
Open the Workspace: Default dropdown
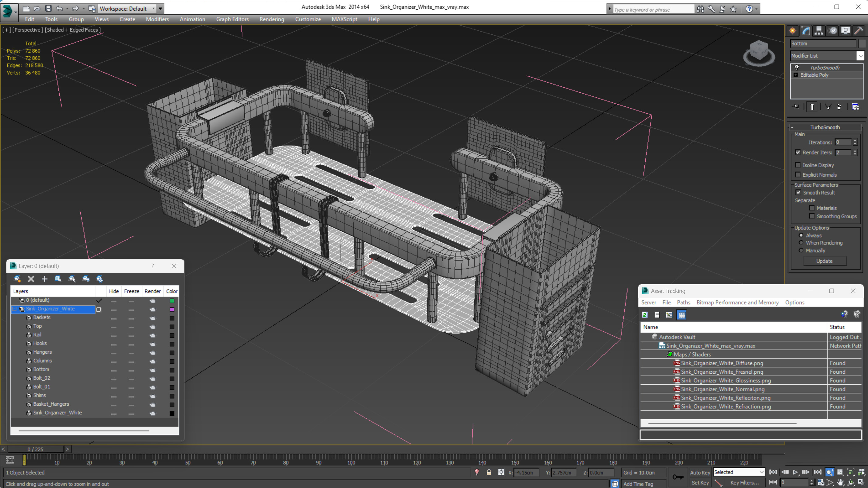point(127,9)
